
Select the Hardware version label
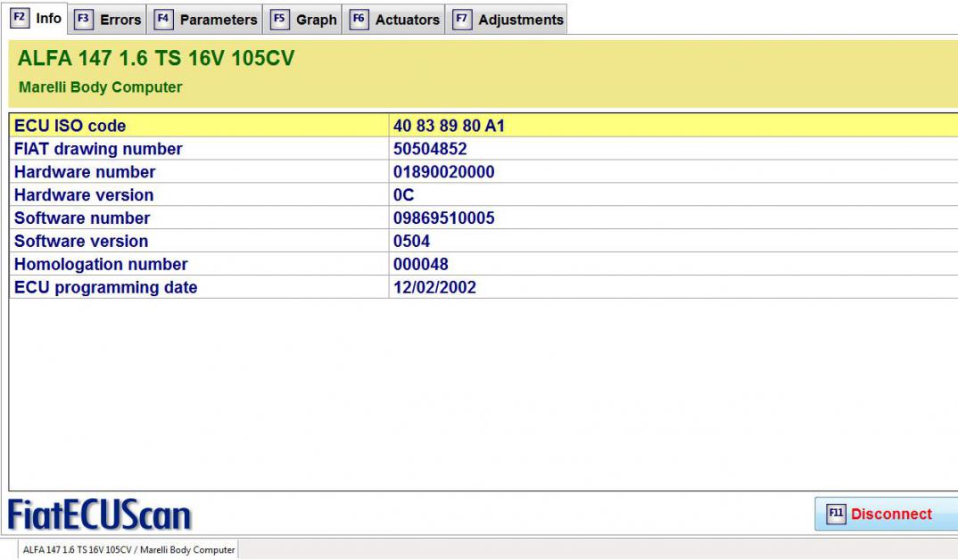84,195
